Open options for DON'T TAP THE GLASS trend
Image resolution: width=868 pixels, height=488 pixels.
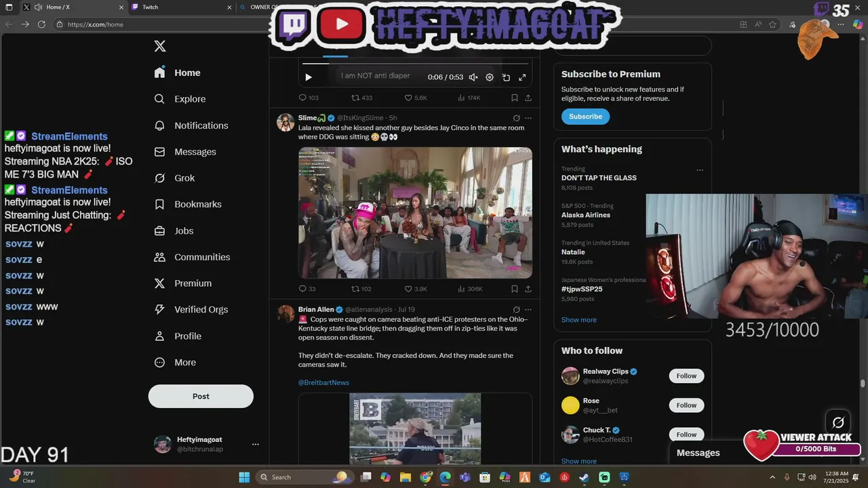click(x=700, y=170)
